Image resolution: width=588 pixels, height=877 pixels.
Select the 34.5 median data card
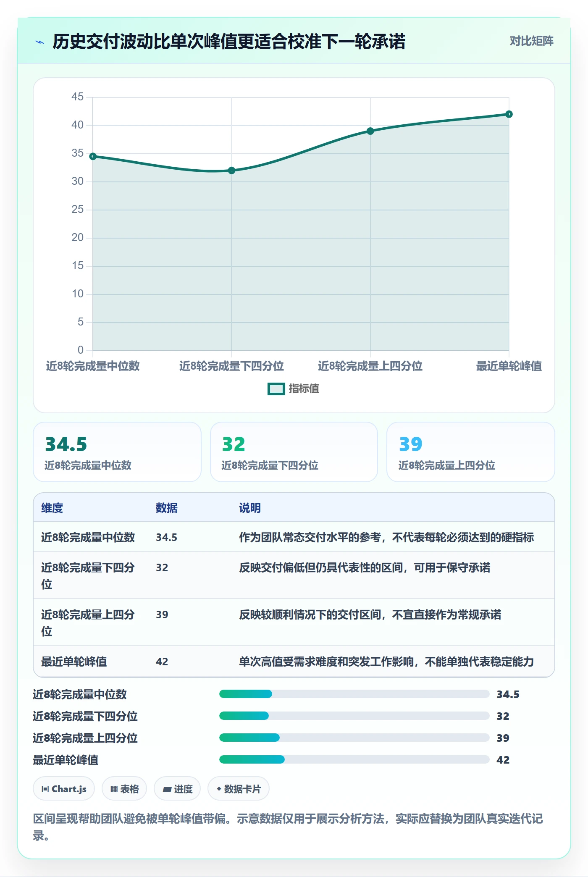pyautogui.click(x=117, y=452)
